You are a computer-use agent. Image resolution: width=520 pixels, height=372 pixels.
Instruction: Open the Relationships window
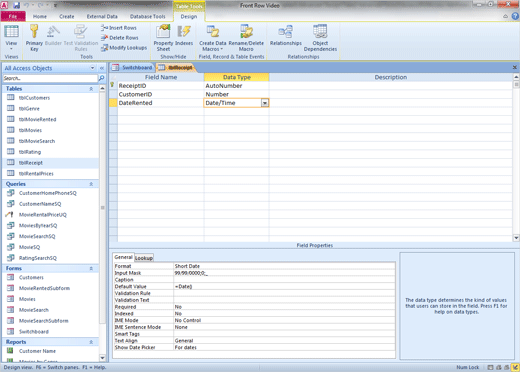click(x=286, y=35)
